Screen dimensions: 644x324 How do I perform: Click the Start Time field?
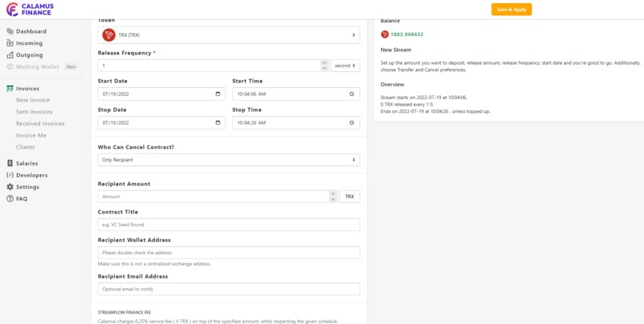point(296,94)
